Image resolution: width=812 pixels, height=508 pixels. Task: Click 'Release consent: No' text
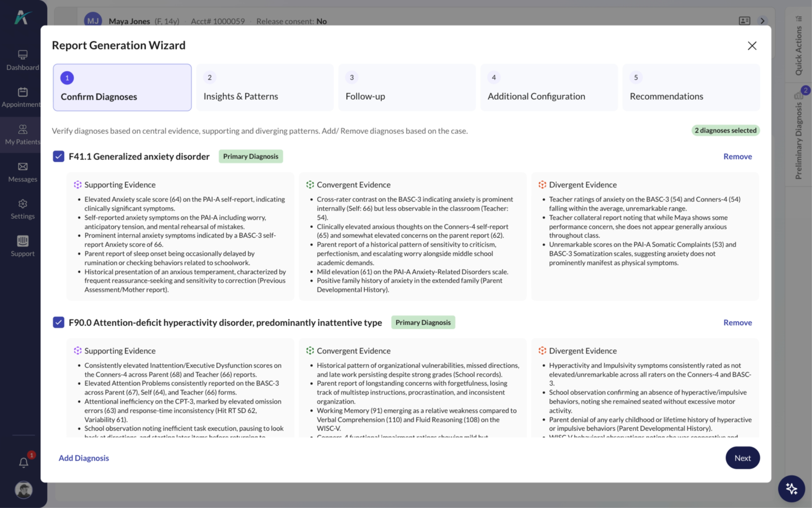point(291,21)
